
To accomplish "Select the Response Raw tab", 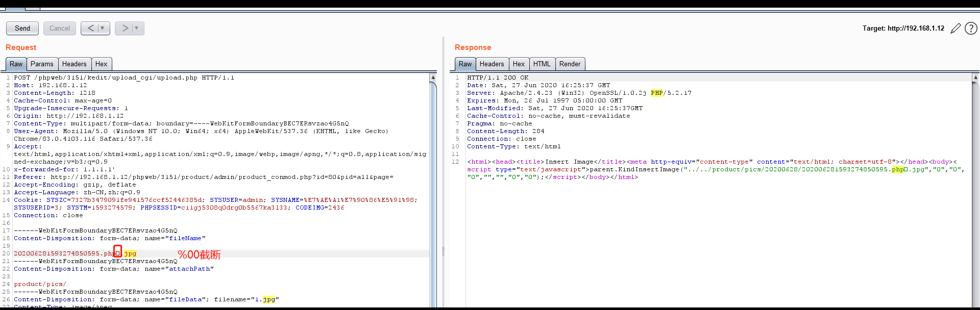I will [465, 64].
